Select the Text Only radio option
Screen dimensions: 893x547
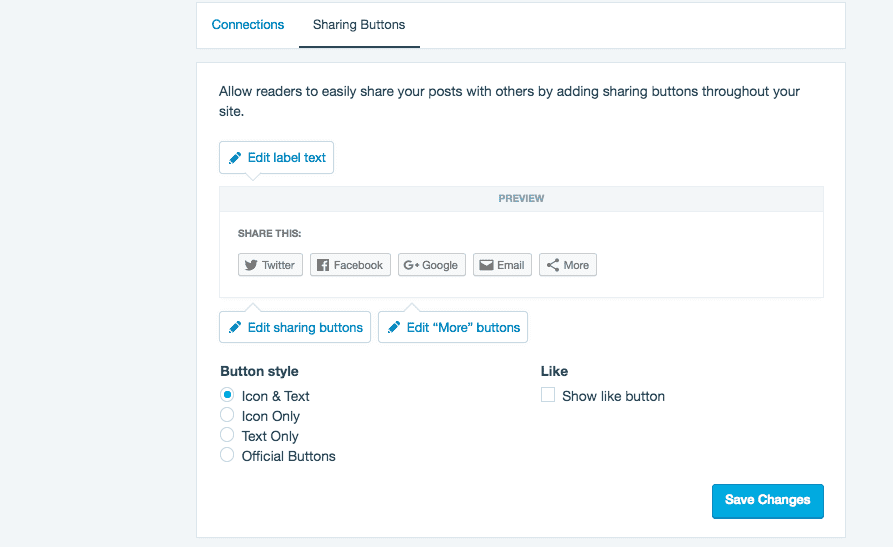(x=227, y=435)
